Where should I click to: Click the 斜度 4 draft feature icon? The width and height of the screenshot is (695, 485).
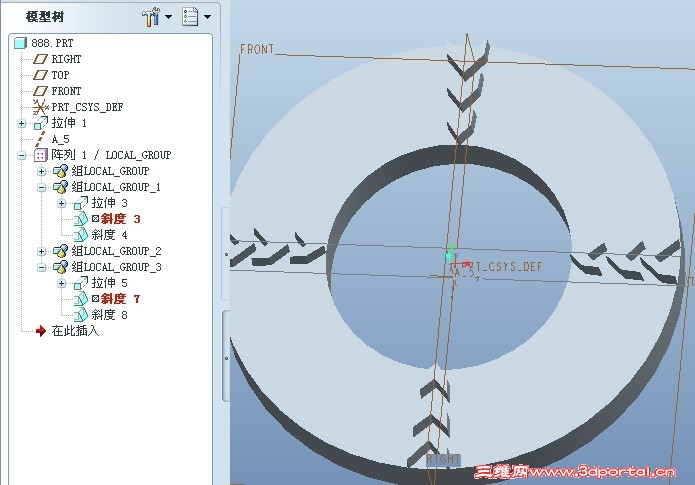[x=81, y=235]
